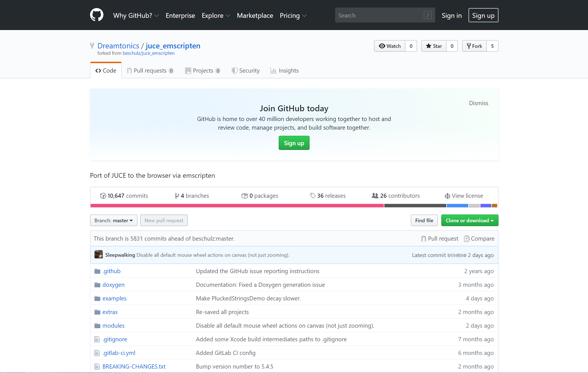The height and width of the screenshot is (373, 588).
Task: Open Enterprise in the top navigation
Action: [180, 15]
